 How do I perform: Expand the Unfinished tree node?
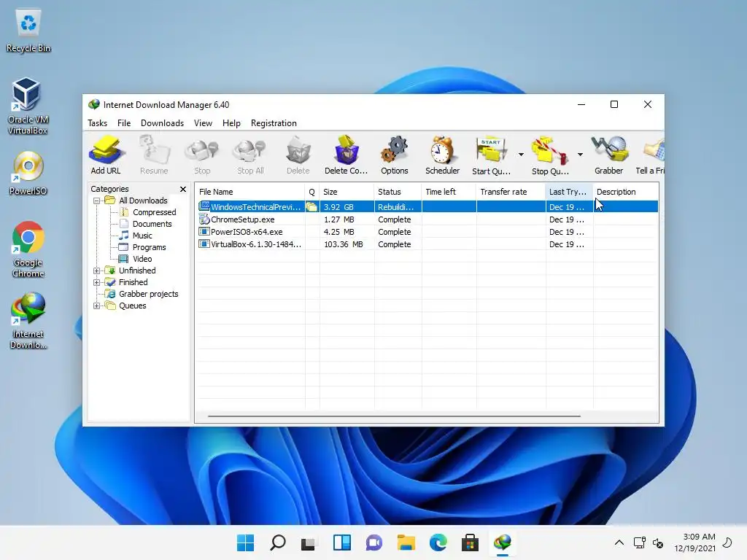point(97,271)
